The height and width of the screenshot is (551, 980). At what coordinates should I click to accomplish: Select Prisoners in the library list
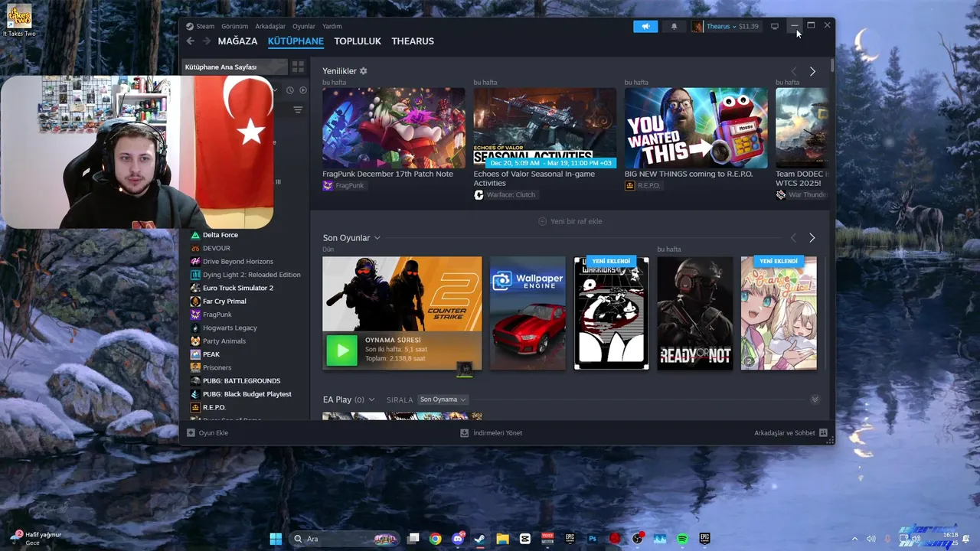pos(217,367)
